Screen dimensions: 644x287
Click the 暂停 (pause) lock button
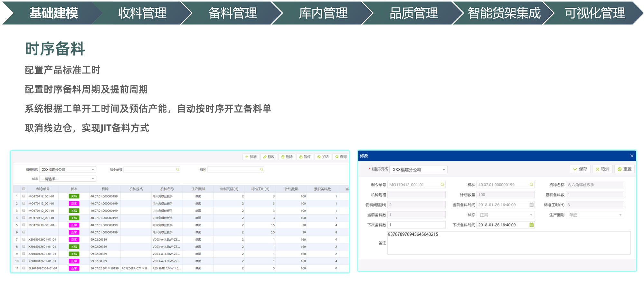tap(305, 157)
